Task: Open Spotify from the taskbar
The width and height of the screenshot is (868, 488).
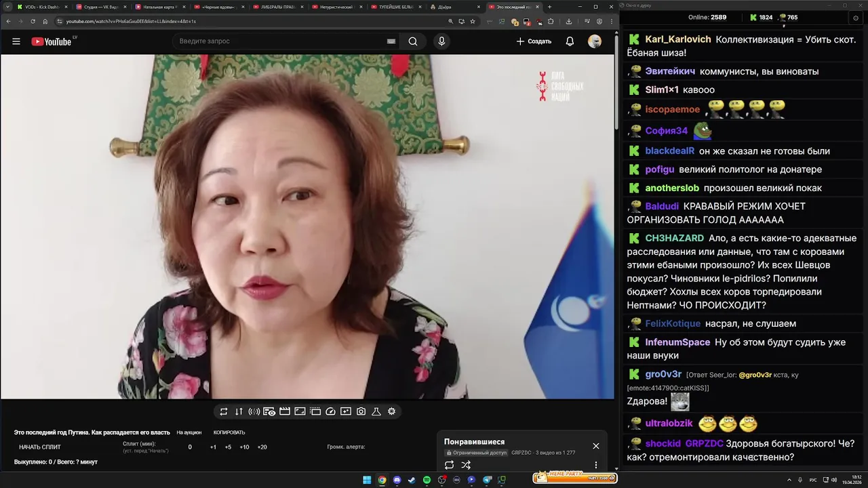Action: click(x=427, y=480)
